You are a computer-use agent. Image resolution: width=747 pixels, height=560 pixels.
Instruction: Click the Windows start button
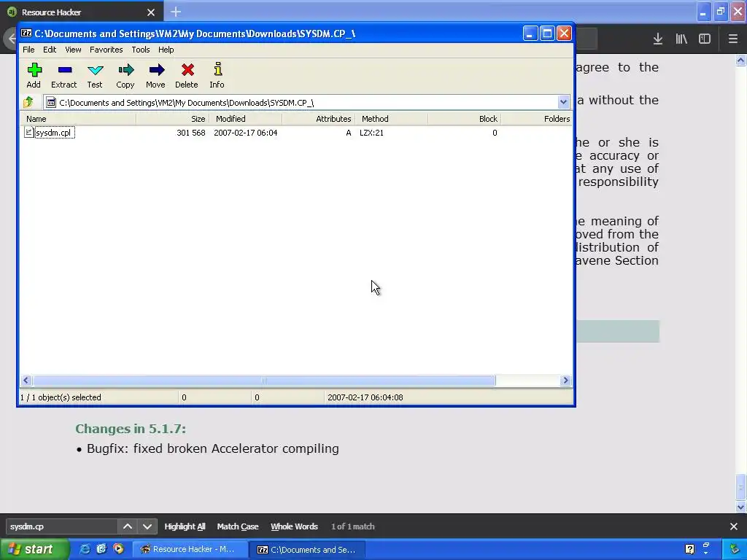(x=34, y=549)
